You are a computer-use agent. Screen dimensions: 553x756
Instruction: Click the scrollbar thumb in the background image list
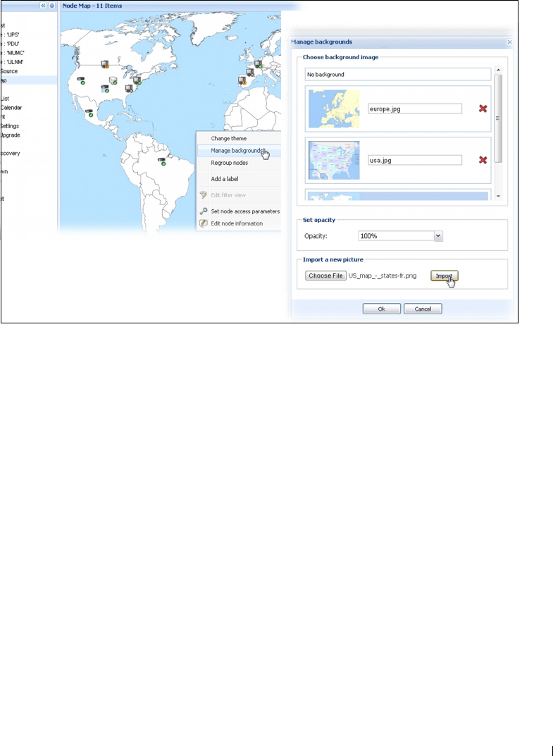pyautogui.click(x=499, y=118)
